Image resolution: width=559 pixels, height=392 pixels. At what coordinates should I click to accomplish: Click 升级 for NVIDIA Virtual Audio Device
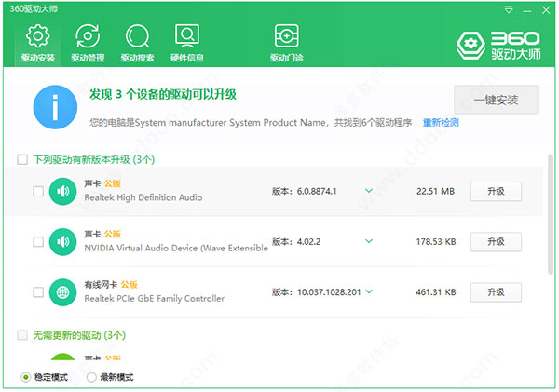point(496,242)
